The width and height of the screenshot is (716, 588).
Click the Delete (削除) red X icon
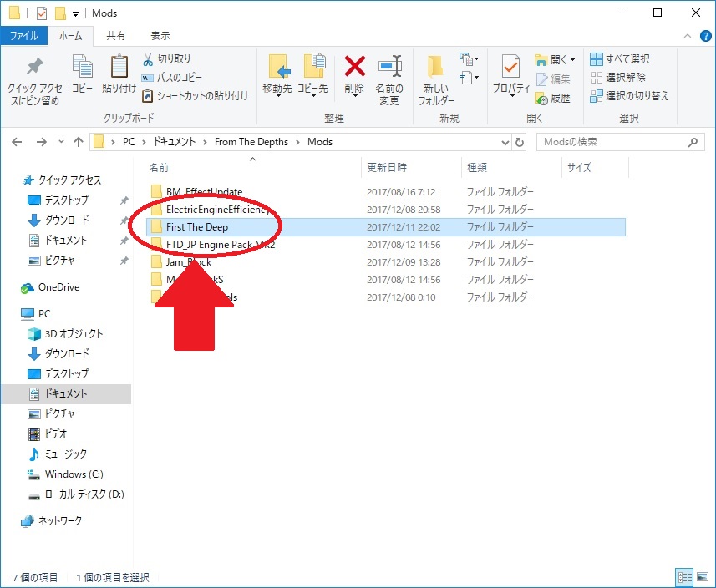354,67
